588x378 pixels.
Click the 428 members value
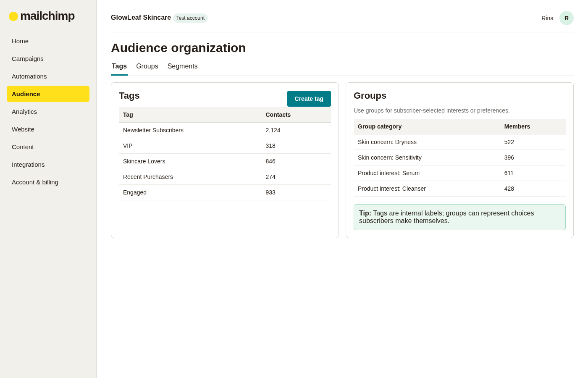pyautogui.click(x=509, y=189)
